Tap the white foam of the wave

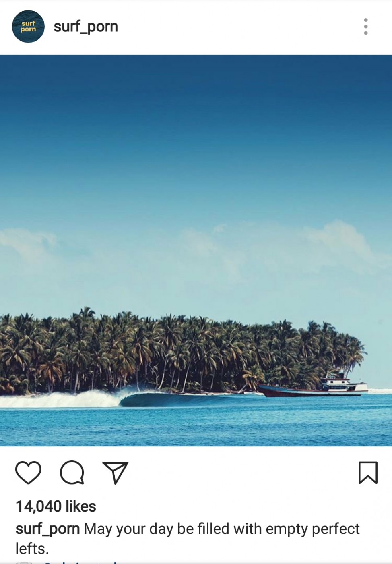(60, 399)
